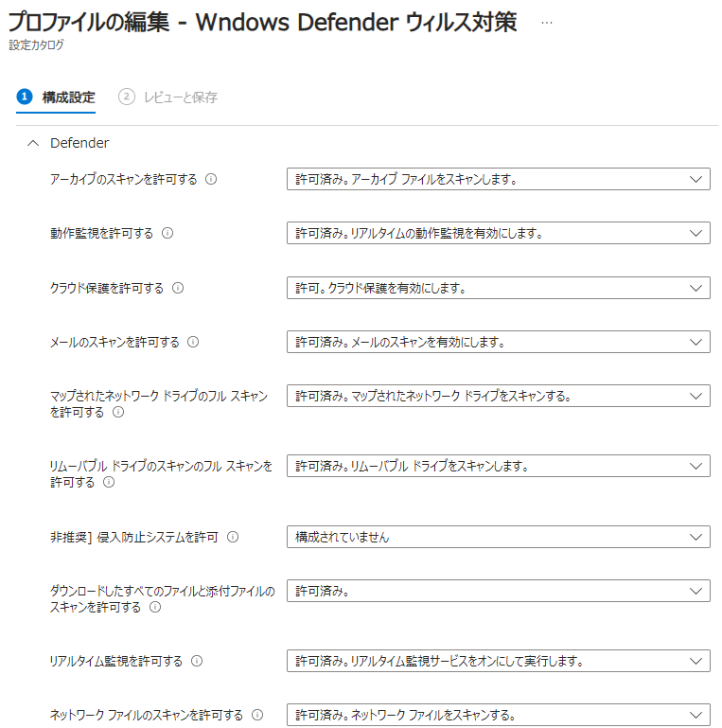Click info icon beside 侵入防止システムを許可
The image size is (722, 728).
point(233,538)
